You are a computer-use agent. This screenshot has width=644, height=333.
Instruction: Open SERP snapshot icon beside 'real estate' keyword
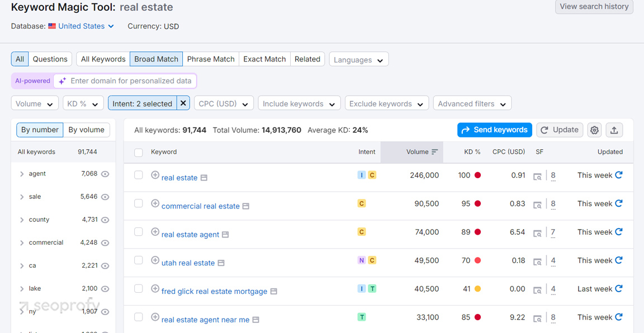pos(203,178)
